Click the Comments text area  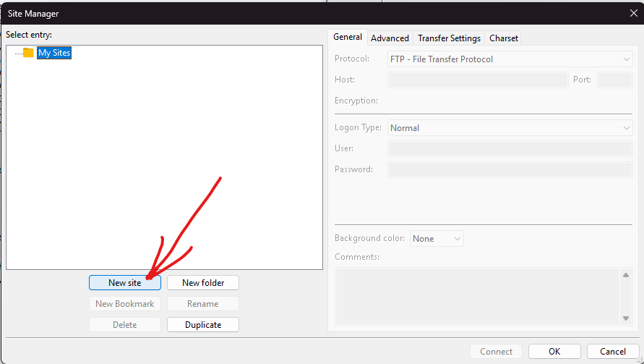point(477,296)
